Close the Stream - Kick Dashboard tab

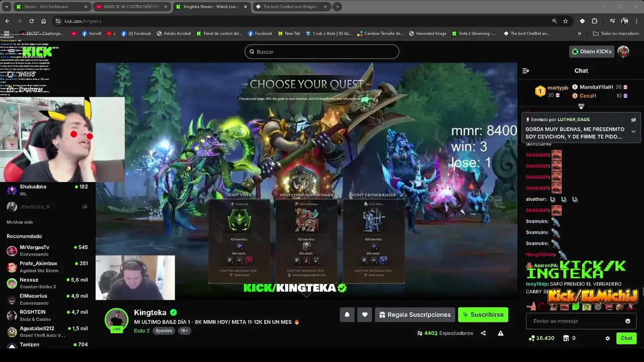pos(86,7)
